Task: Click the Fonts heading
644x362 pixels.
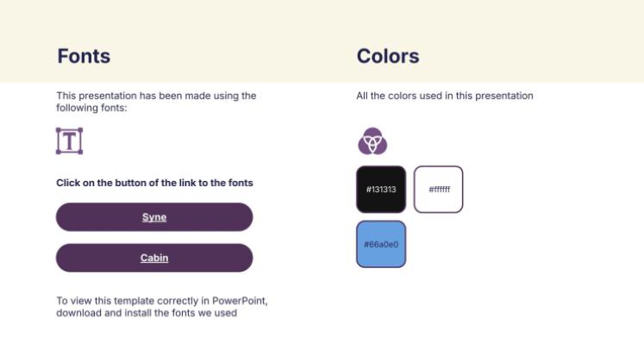Action: click(84, 57)
